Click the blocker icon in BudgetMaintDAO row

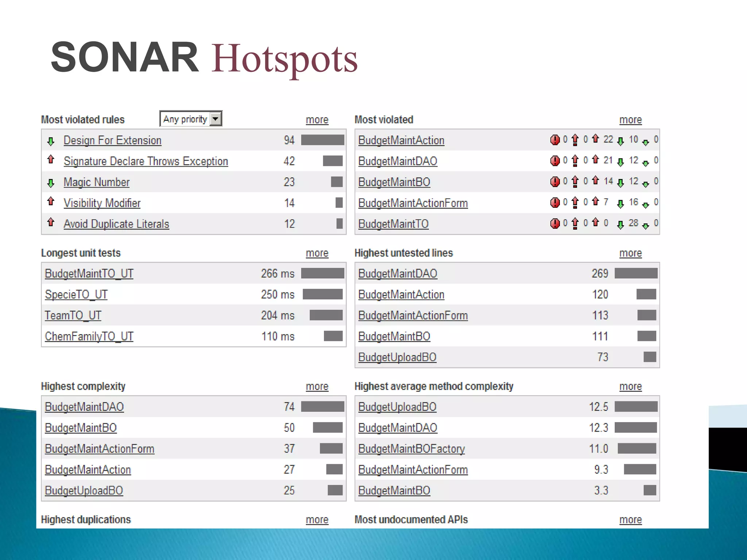[x=555, y=161]
